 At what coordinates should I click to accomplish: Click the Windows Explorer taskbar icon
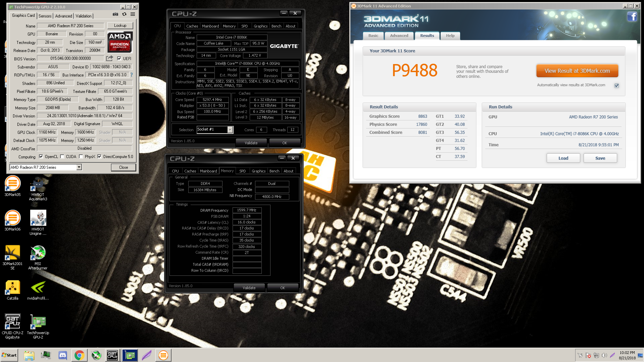pos(29,355)
